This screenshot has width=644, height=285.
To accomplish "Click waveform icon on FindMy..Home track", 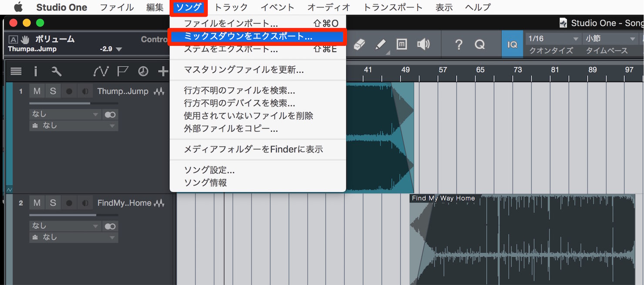I will click(x=159, y=203).
